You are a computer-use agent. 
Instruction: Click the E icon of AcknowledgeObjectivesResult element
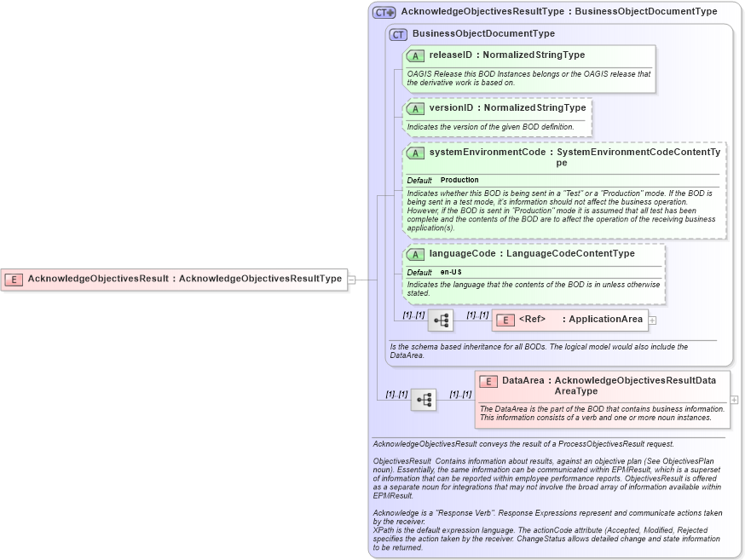tap(13, 279)
